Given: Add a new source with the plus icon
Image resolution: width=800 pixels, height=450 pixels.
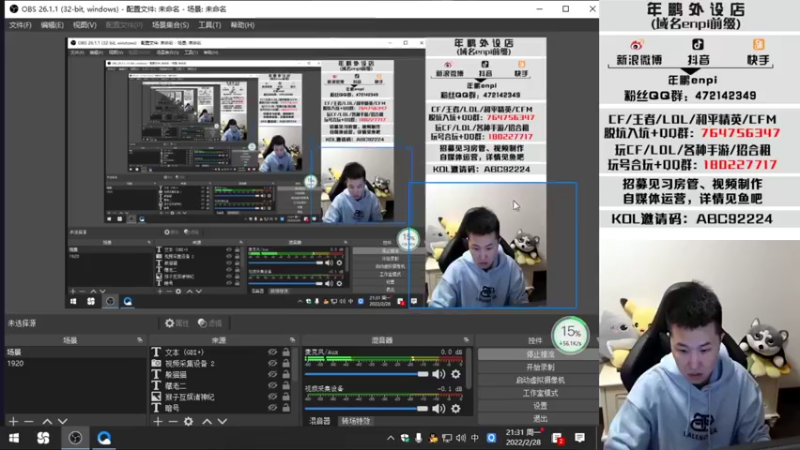Looking at the screenshot, I should click(x=158, y=421).
